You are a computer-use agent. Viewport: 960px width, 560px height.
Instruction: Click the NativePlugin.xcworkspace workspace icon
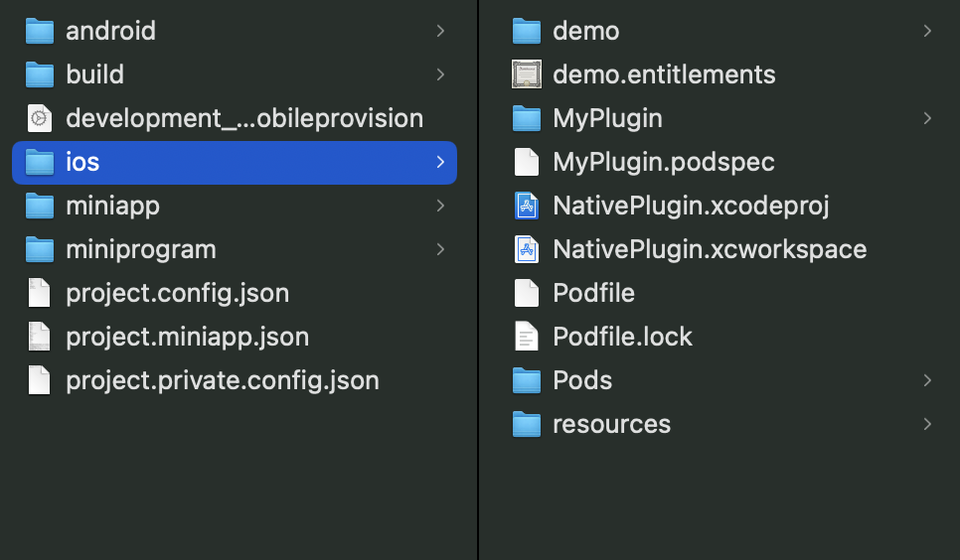(527, 249)
